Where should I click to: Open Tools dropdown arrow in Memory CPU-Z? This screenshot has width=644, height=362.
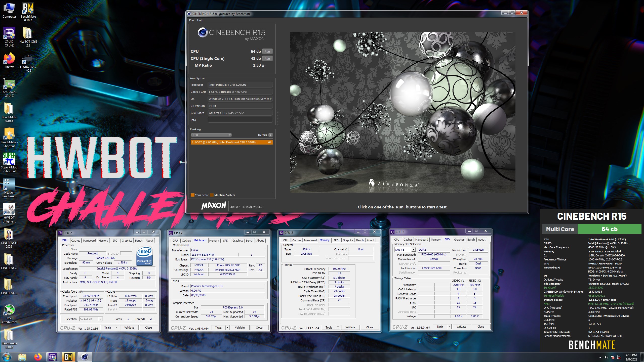coord(338,327)
